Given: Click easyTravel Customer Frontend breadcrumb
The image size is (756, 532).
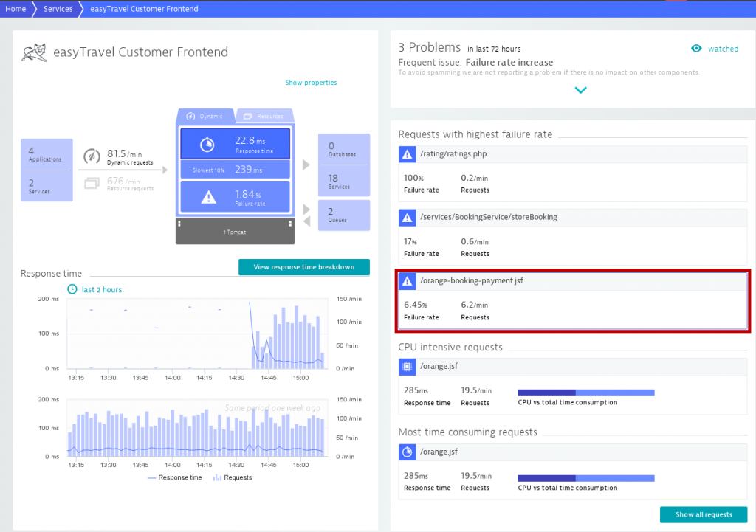Looking at the screenshot, I should click(x=144, y=9).
